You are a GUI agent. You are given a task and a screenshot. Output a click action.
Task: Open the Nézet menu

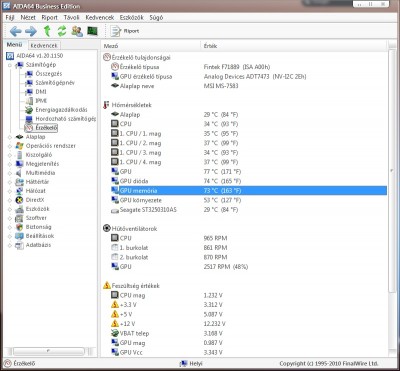tap(28, 17)
